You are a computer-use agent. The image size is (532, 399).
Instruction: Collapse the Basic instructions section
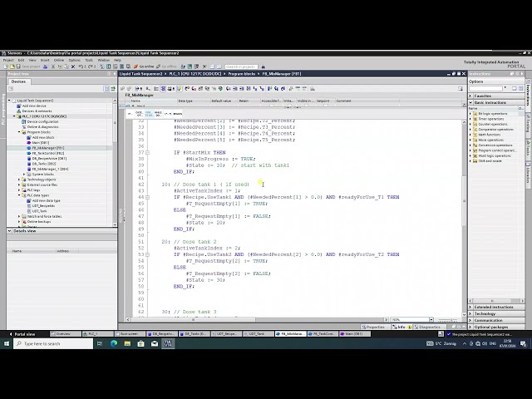471,102
